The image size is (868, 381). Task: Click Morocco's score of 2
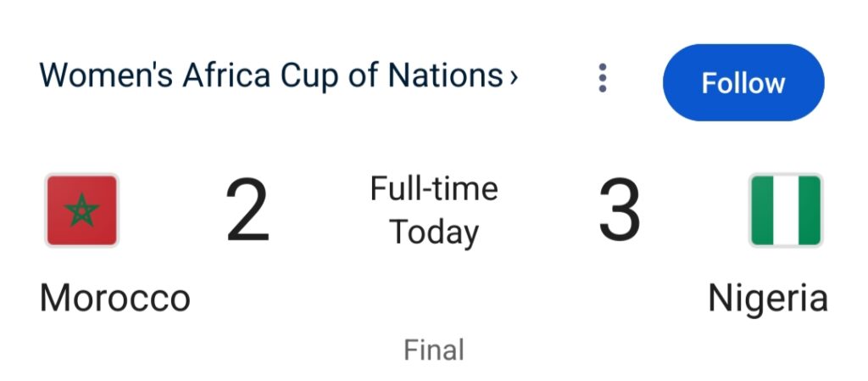(248, 211)
